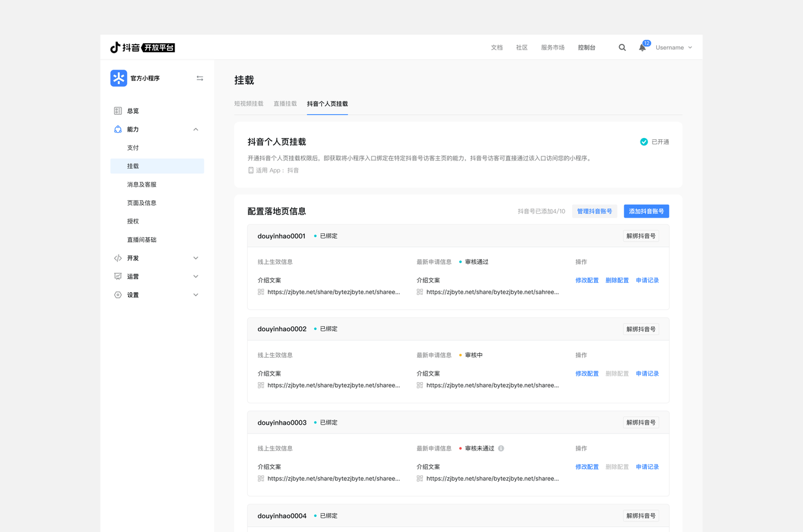Click 解绑抖音号 for douyinhao0004

pyautogui.click(x=641, y=516)
